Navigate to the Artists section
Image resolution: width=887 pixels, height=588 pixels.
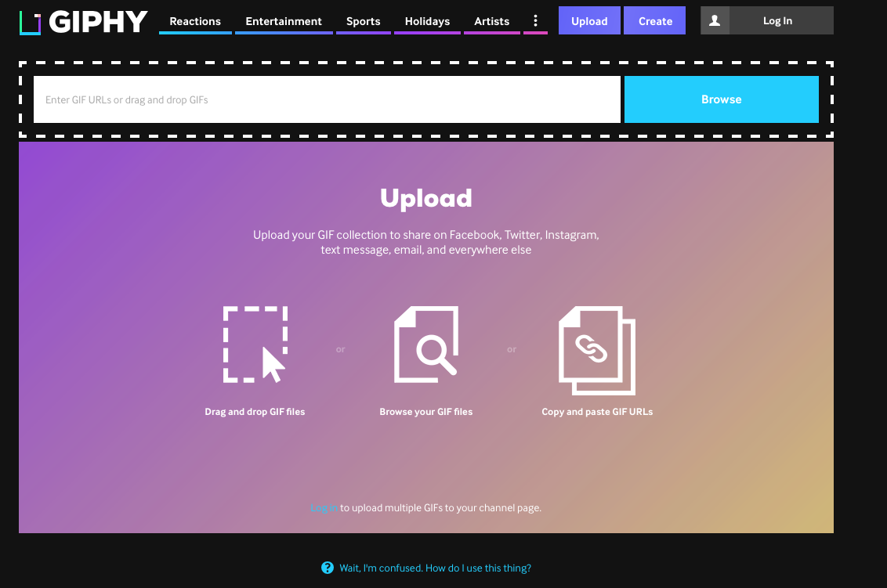[492, 21]
